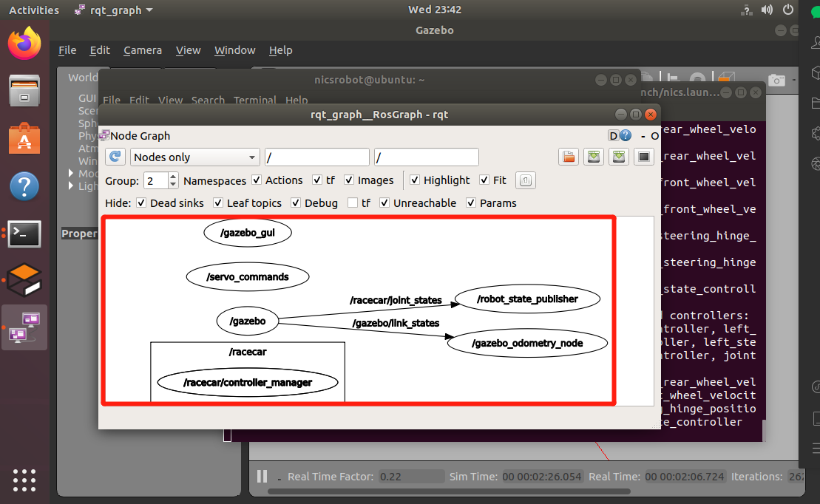Open Activities overview
This screenshot has height=504, width=820.
tap(34, 10)
